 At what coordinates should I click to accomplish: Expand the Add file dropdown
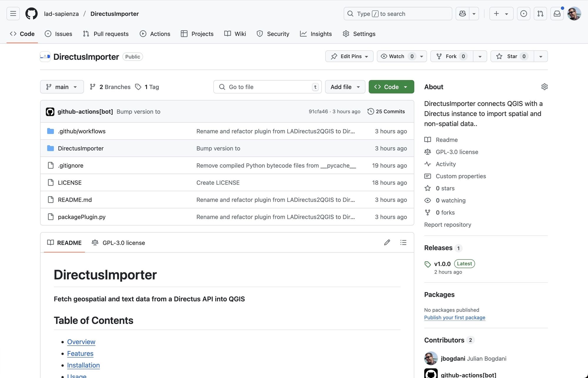[x=345, y=87]
